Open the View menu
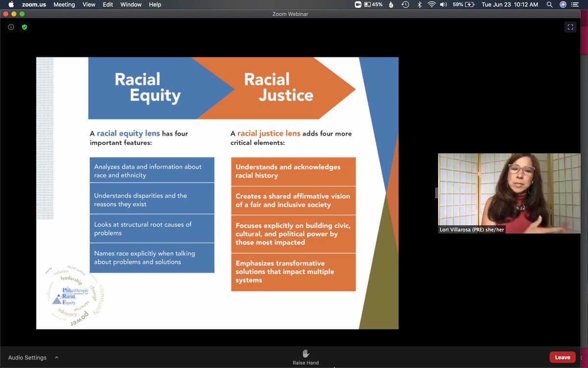 tap(89, 4)
